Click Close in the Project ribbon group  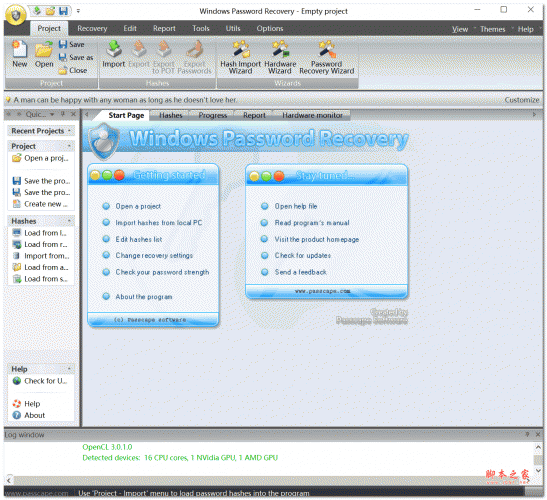(x=73, y=70)
